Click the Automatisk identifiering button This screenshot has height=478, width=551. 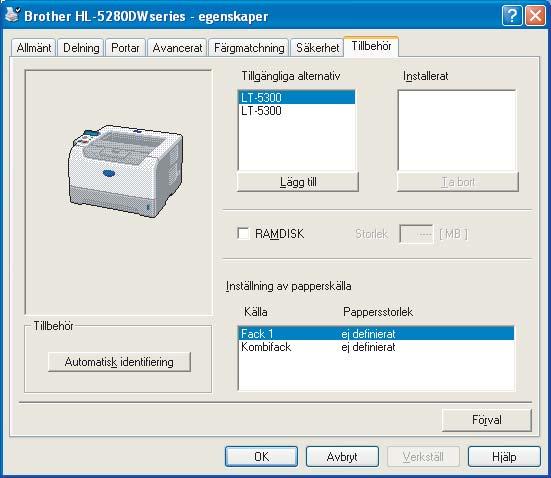pos(119,362)
